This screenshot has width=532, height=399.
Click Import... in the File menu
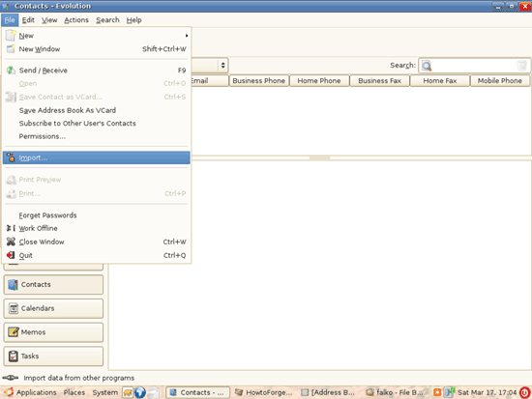(97, 157)
